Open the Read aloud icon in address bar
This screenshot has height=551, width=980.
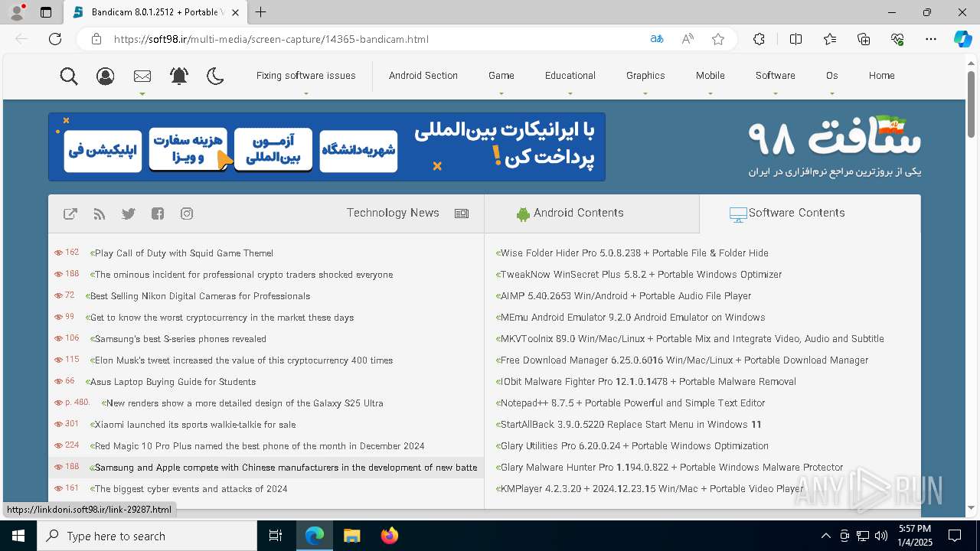pos(688,39)
